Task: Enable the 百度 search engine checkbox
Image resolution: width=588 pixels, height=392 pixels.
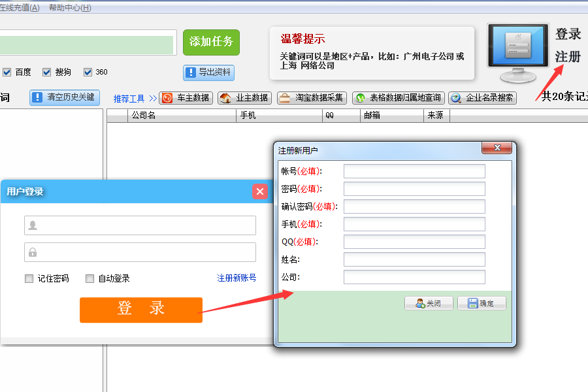Action: click(8, 72)
